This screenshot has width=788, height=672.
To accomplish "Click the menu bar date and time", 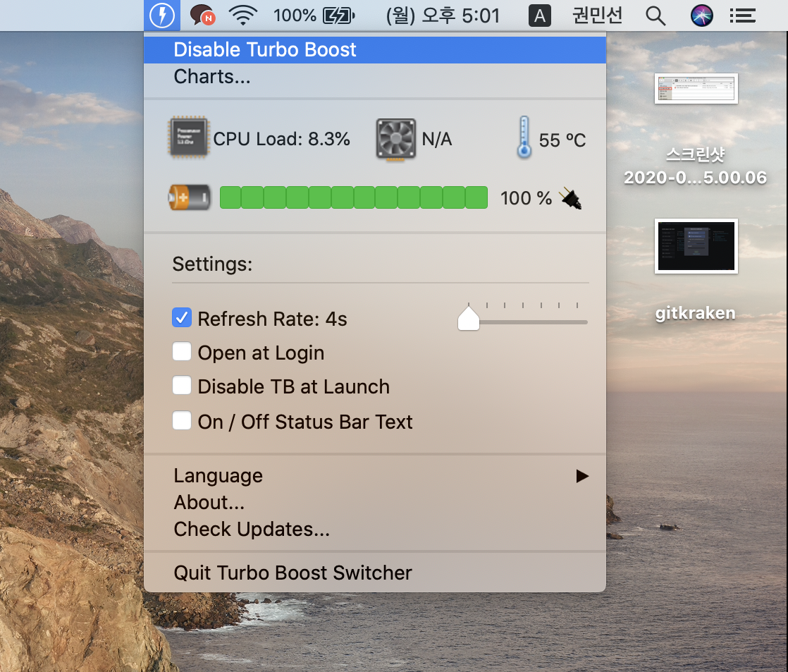I will (443, 16).
